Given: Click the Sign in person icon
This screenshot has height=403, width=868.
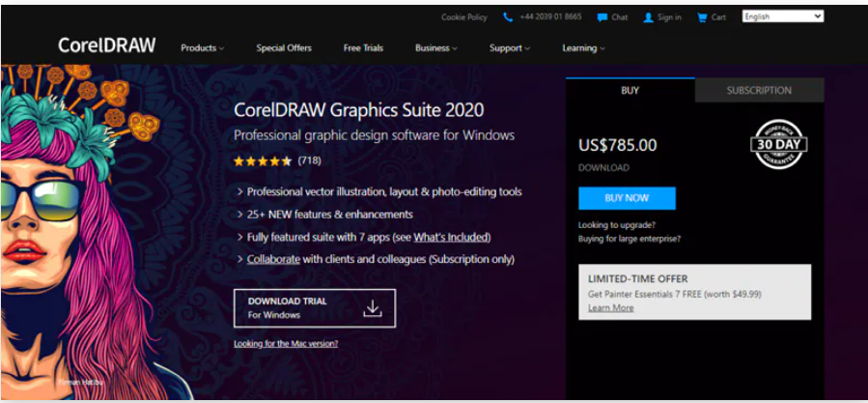Looking at the screenshot, I should click(x=648, y=17).
